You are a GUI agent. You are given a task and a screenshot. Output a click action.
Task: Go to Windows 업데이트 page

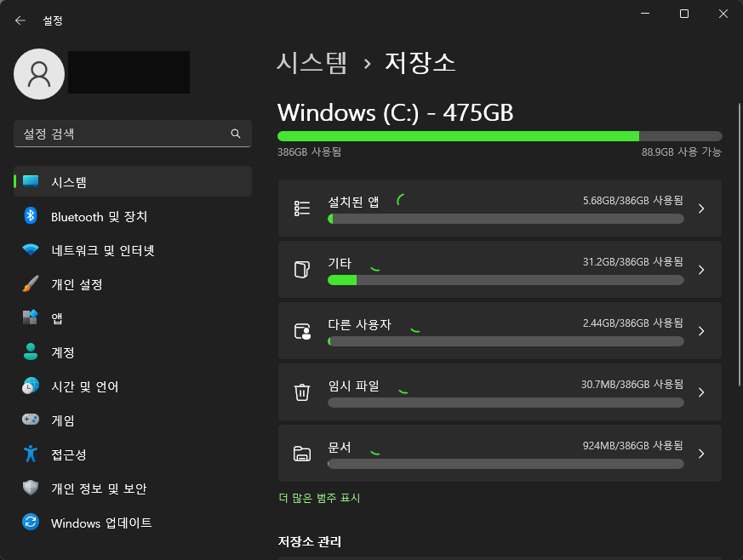pos(133,523)
